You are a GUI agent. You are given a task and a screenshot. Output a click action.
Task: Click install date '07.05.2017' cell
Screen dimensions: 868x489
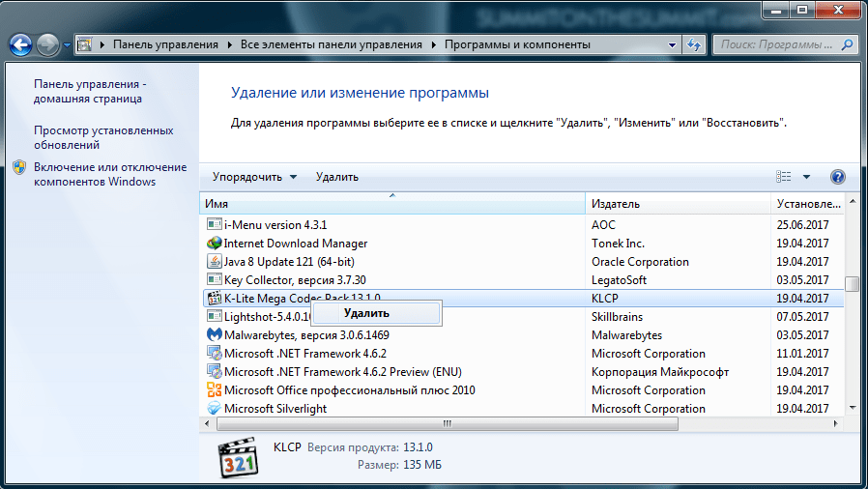[x=802, y=317]
